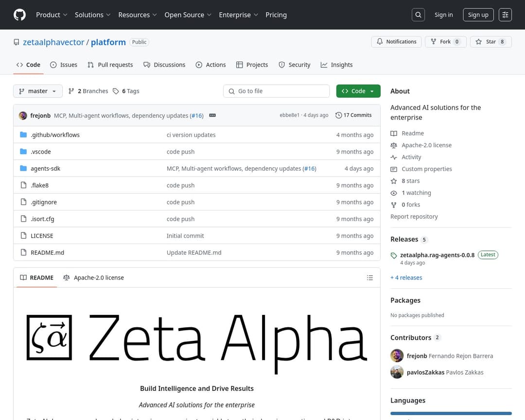Image resolution: width=525 pixels, height=420 pixels.
Task: Expand the Enterprise menu
Action: [238, 15]
